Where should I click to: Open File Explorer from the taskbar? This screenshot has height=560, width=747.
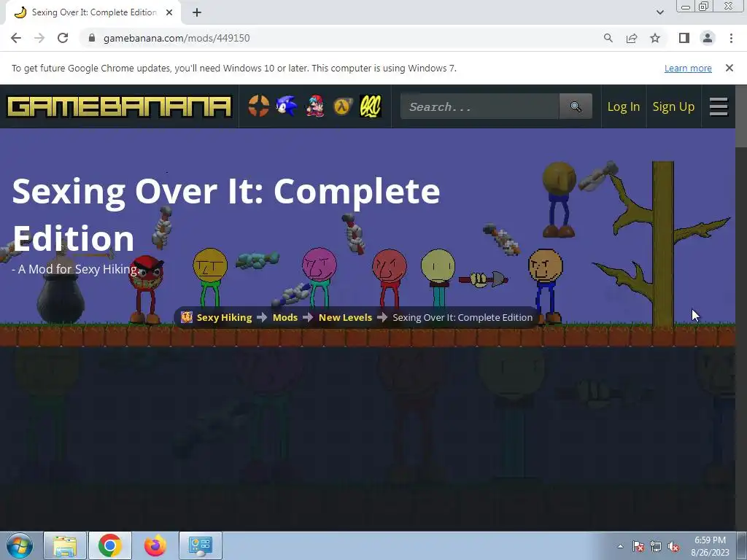click(65, 545)
